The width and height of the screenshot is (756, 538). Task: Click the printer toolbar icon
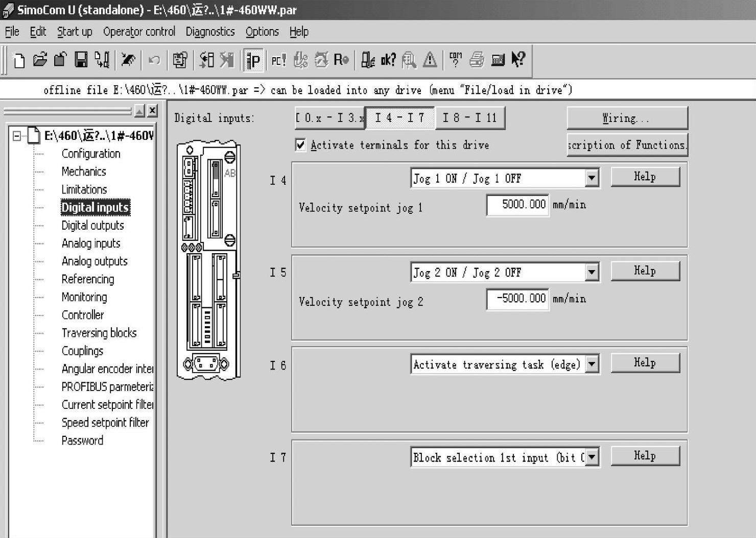477,60
